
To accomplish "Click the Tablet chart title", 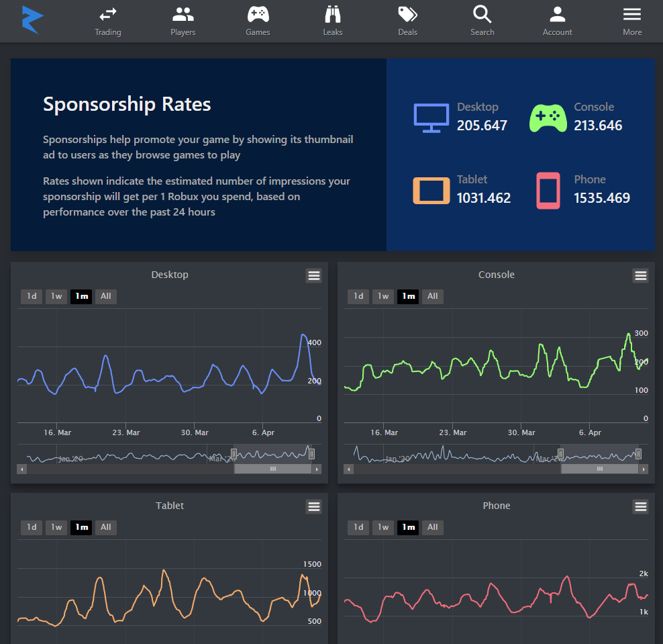I will tap(170, 506).
